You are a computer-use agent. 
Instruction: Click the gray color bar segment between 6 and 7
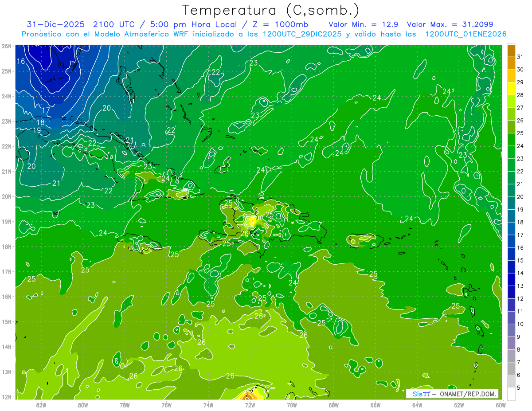pyautogui.click(x=511, y=368)
